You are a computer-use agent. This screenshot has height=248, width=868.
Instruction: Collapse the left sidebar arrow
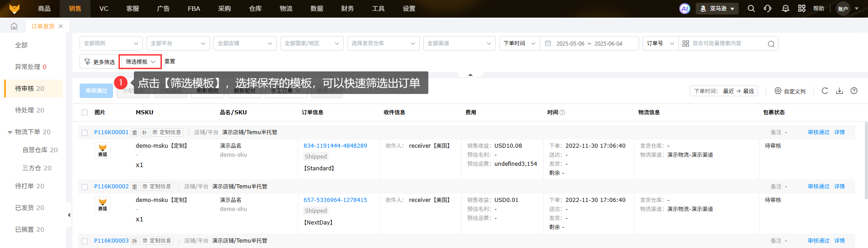69,215
